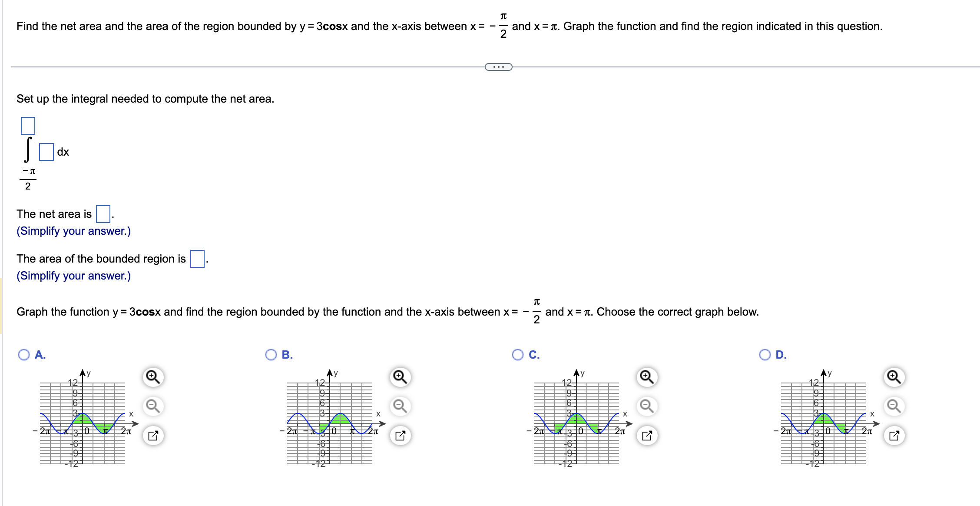The image size is (980, 506).
Task: Click the upper limit box of the integral
Action: (x=28, y=126)
